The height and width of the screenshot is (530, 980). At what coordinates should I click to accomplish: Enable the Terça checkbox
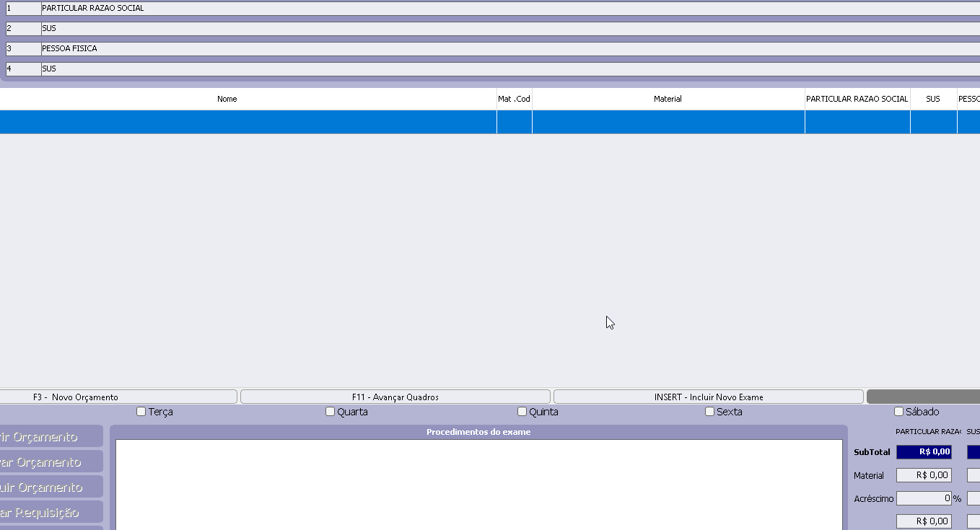[141, 412]
